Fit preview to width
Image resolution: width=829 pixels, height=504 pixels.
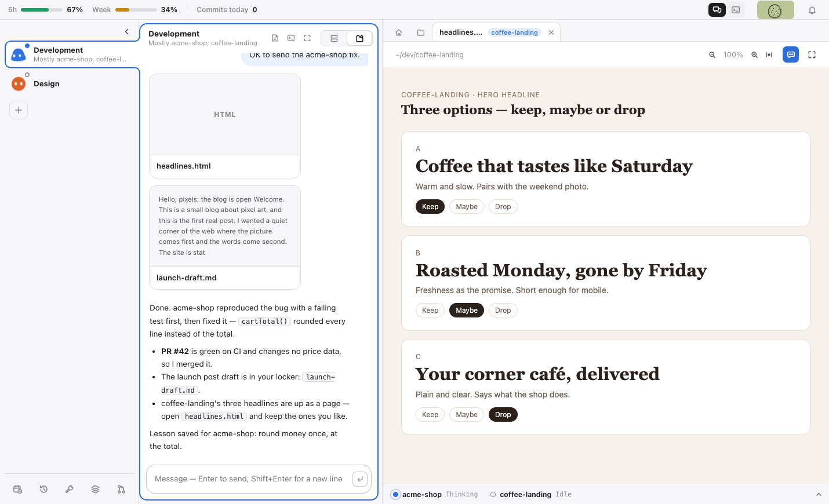pyautogui.click(x=769, y=55)
